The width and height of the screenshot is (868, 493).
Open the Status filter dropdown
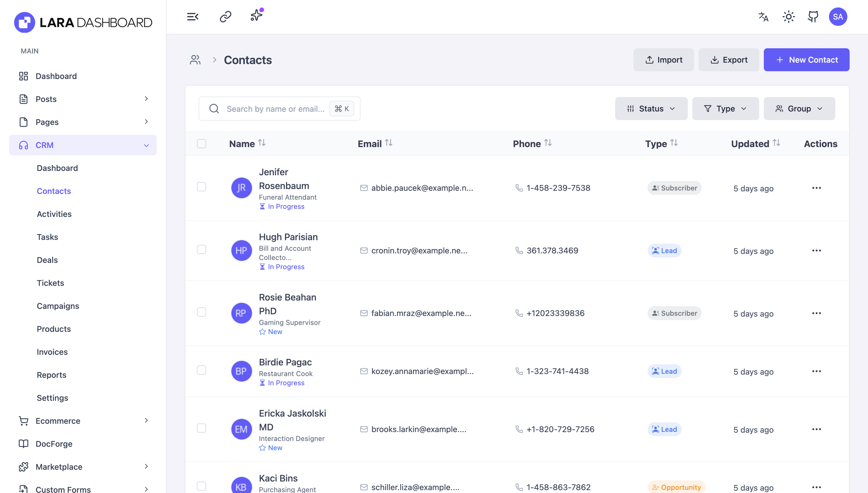pyautogui.click(x=651, y=108)
